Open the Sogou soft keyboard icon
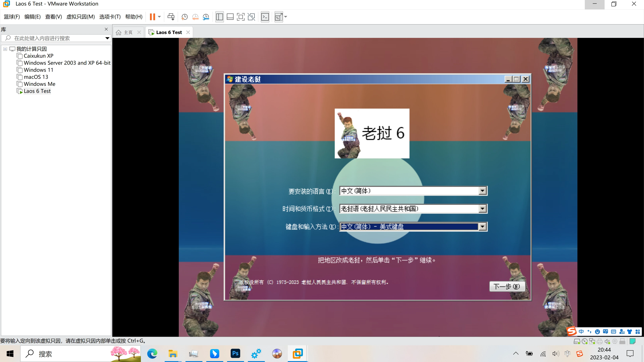Image resolution: width=644 pixels, height=362 pixels. pos(613,331)
